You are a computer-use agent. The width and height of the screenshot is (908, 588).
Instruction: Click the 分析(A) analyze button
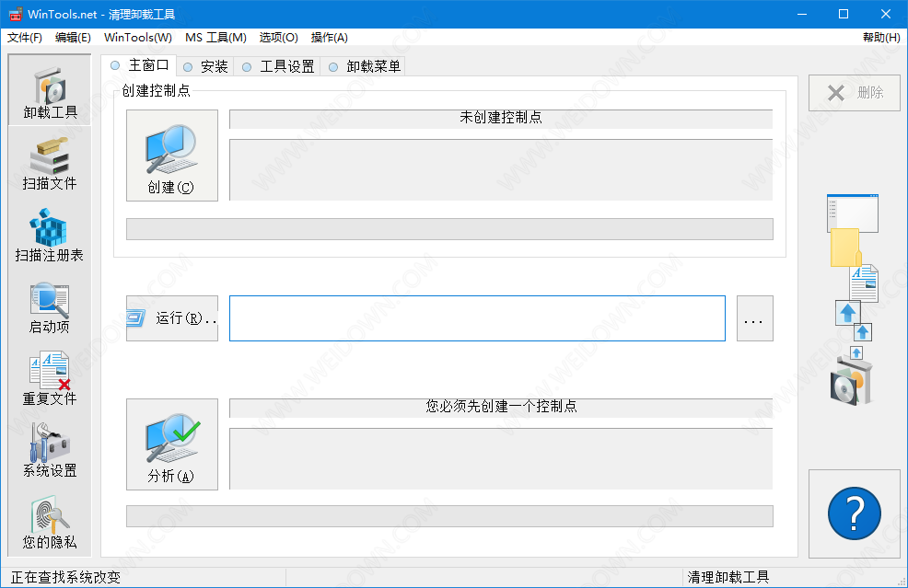[x=172, y=444]
